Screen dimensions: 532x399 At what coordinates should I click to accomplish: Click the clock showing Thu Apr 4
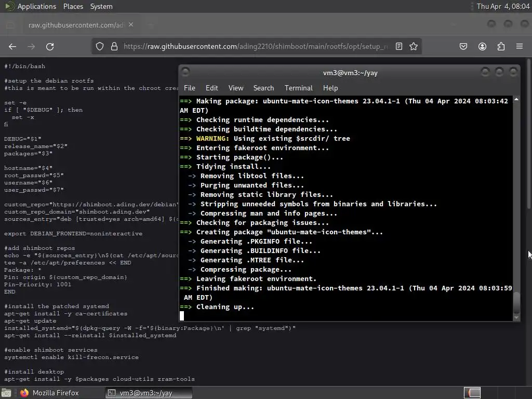click(503, 6)
